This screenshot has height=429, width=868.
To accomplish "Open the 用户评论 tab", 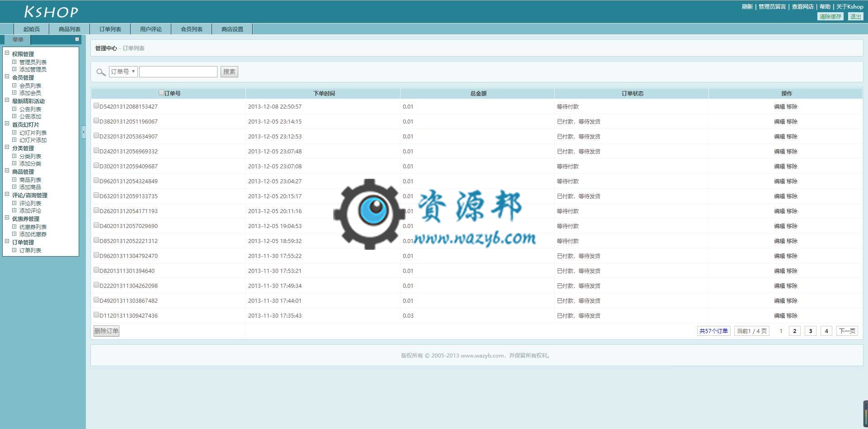I will click(151, 29).
